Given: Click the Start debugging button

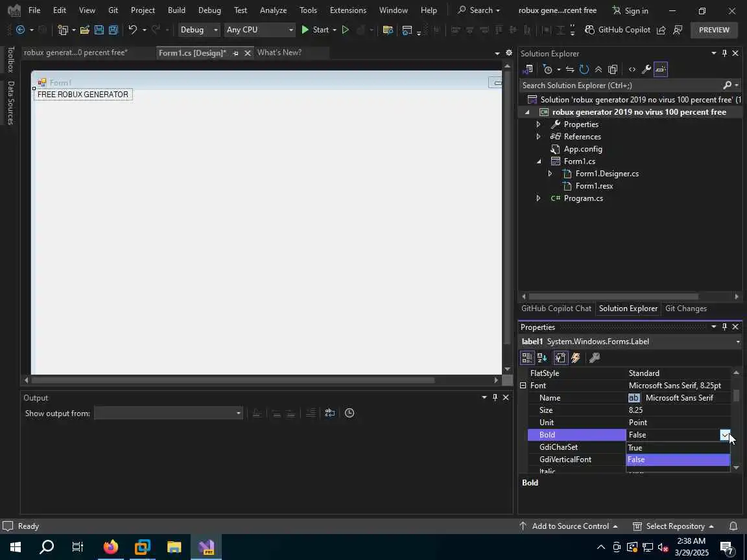Looking at the screenshot, I should click(315, 30).
